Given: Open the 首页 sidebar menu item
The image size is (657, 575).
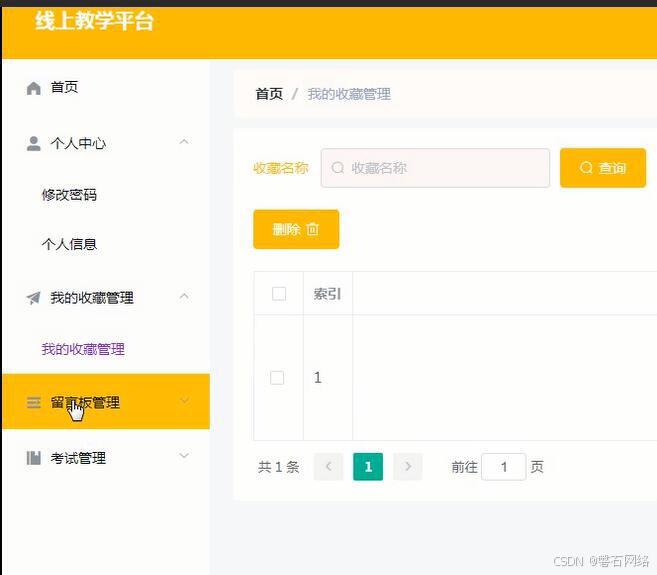Looking at the screenshot, I should tap(106, 88).
